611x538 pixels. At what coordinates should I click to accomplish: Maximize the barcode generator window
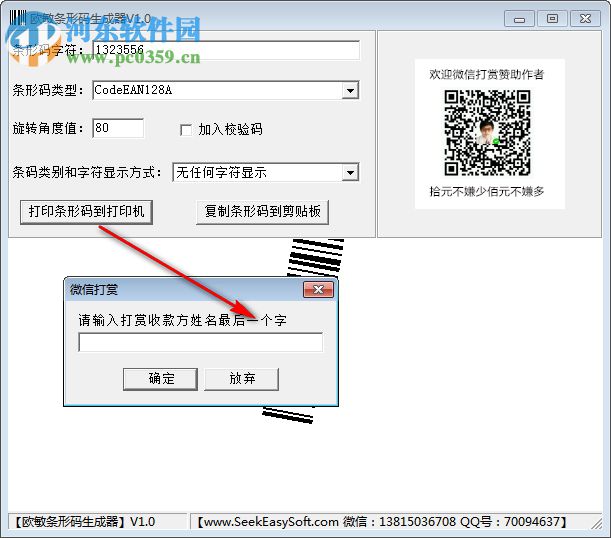point(552,19)
